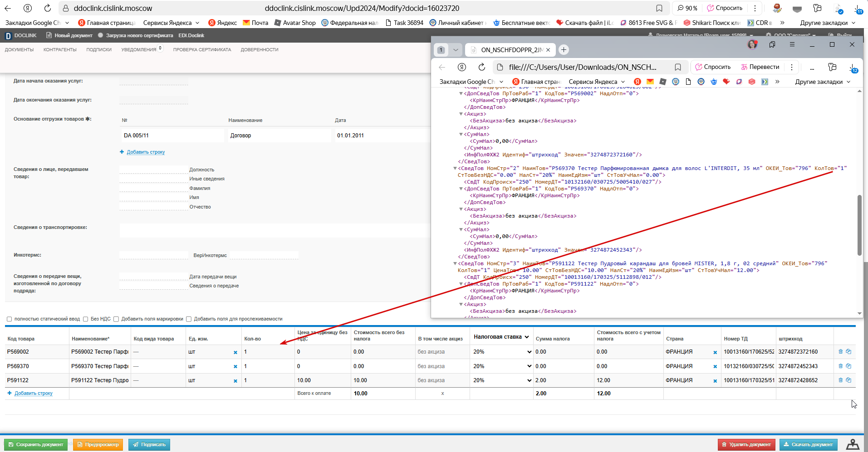Open the network structure icon in the bottom-right corner
Viewport: 868px width, 452px height.
(x=853, y=444)
